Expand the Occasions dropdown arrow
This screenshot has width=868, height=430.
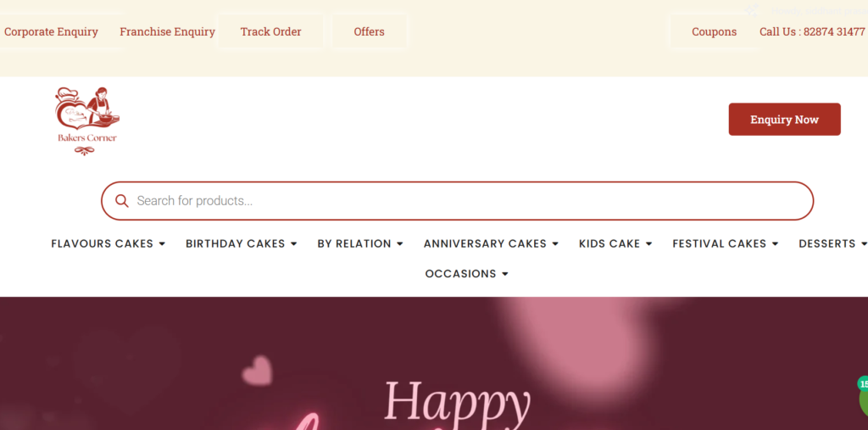click(505, 274)
